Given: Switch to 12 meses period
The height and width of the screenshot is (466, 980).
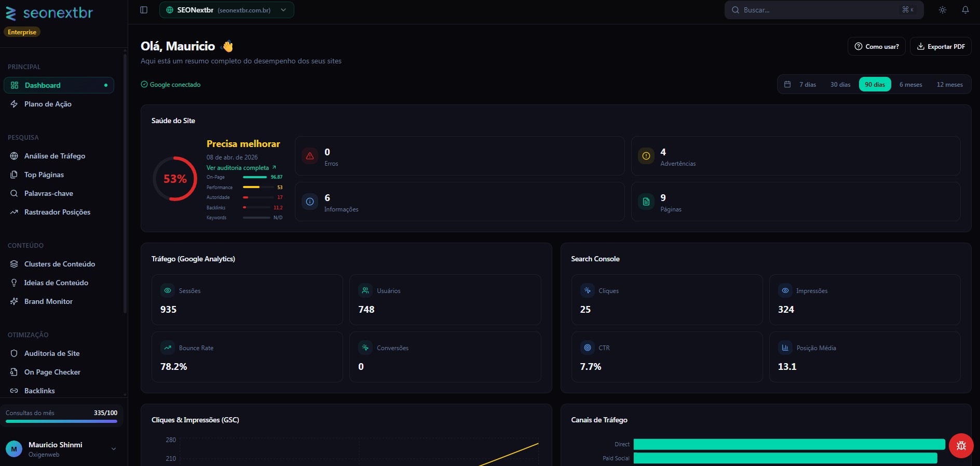Looking at the screenshot, I should [949, 85].
